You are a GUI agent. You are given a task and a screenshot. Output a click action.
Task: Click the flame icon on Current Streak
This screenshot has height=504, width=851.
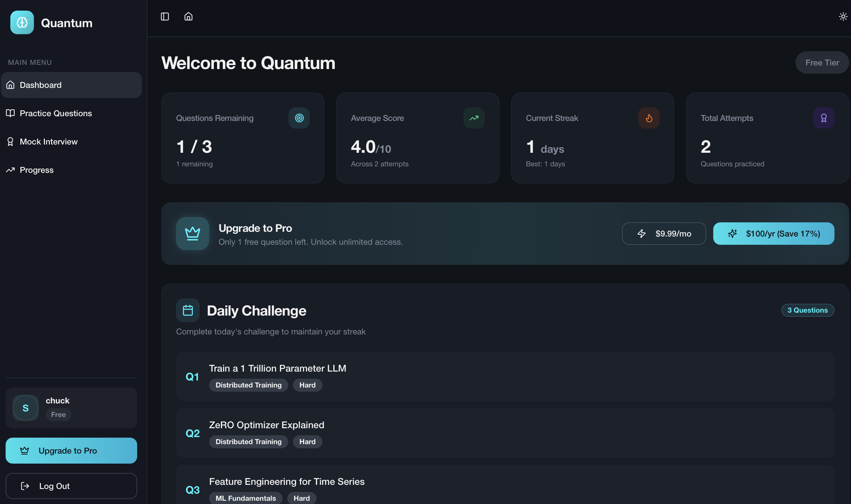(649, 118)
